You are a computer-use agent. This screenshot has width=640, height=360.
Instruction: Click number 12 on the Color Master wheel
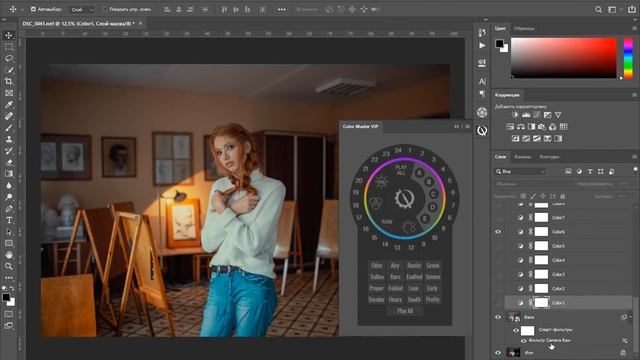click(411, 247)
